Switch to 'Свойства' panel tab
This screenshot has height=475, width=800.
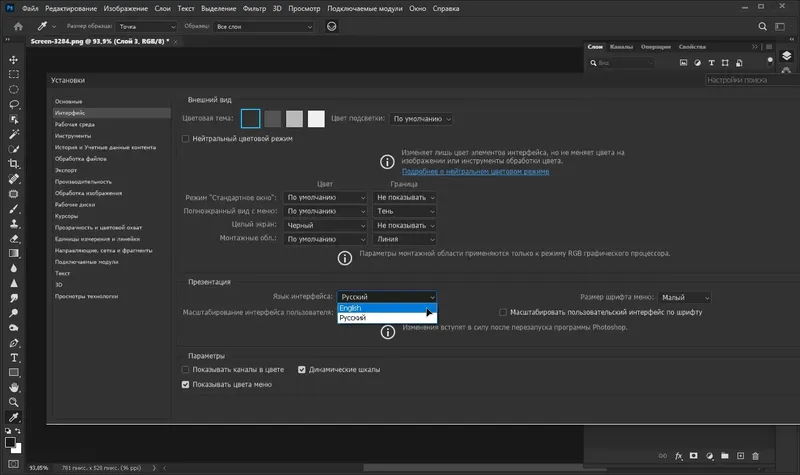click(x=692, y=47)
